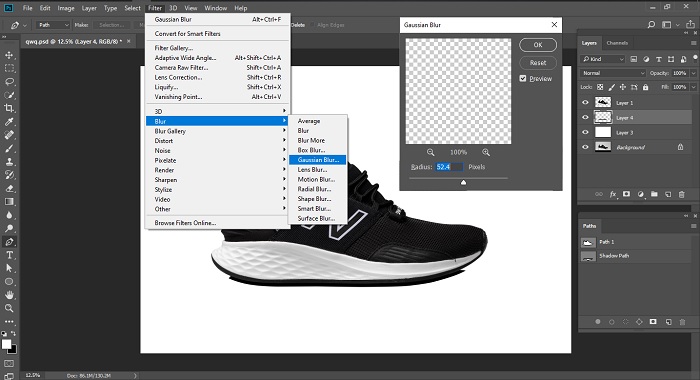
Task: Open the File menu
Action: tap(27, 8)
